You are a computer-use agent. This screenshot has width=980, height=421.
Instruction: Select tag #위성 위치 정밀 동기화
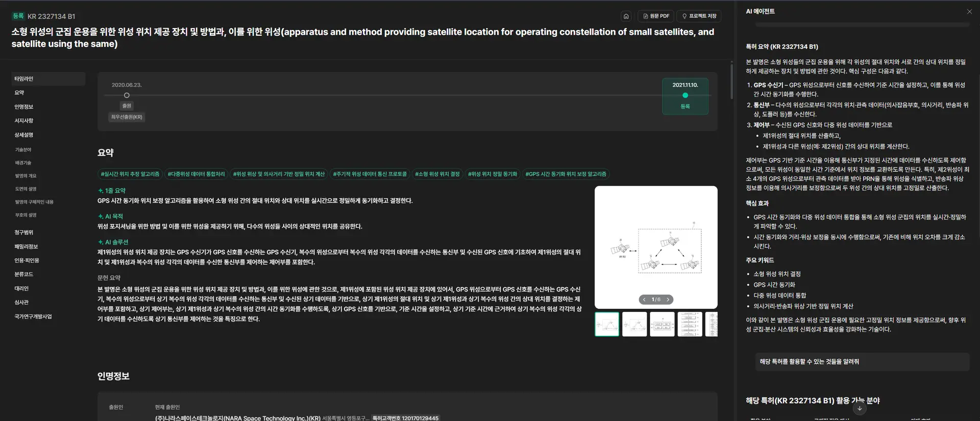493,174
